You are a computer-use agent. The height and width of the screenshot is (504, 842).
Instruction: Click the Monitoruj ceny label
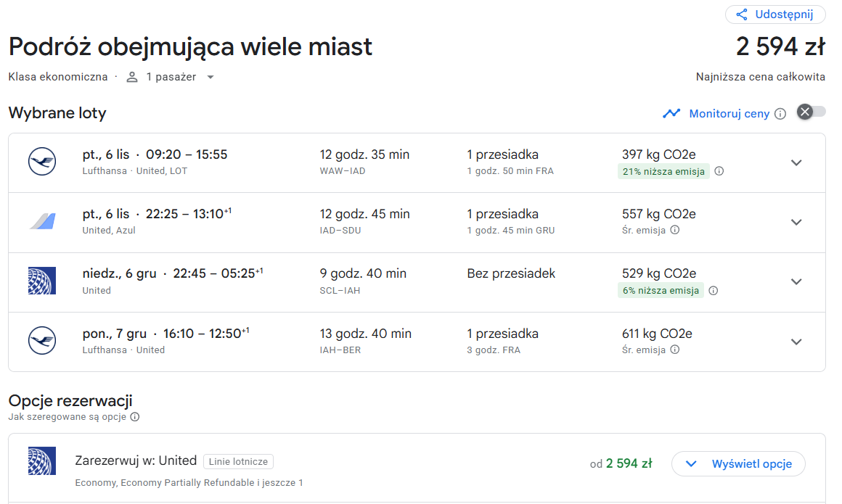[729, 114]
